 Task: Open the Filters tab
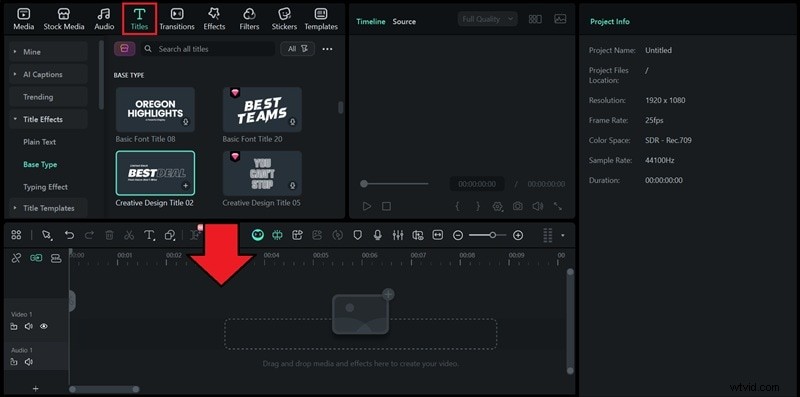pos(249,19)
